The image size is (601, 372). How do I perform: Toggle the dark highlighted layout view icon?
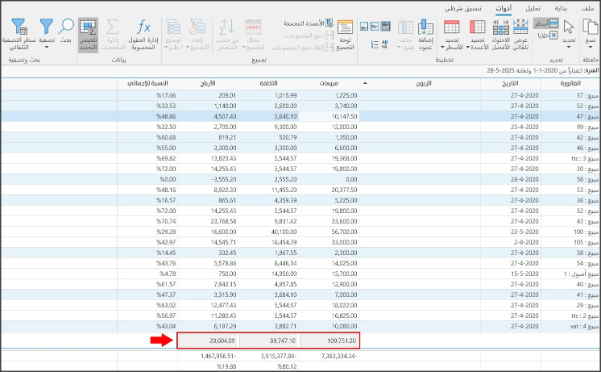(x=386, y=26)
